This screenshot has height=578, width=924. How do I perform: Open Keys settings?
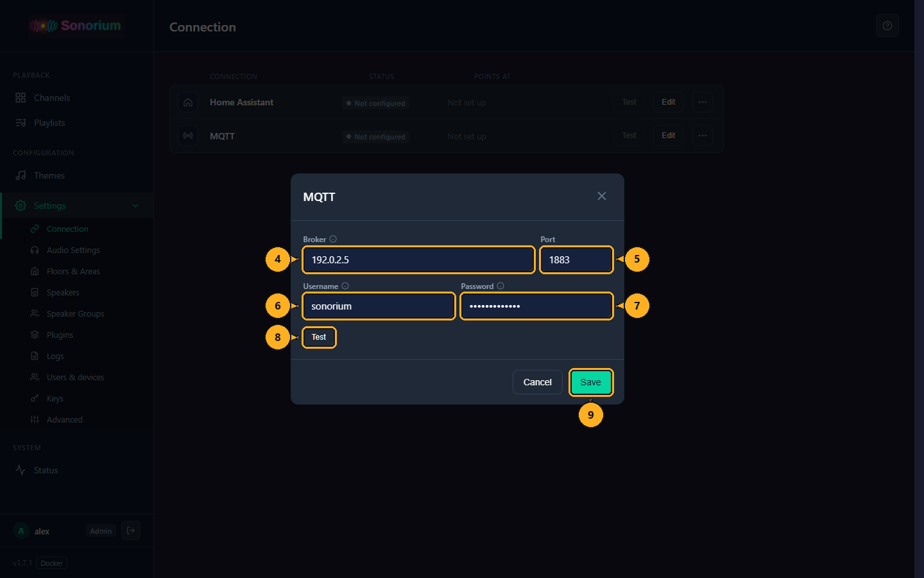77,398
